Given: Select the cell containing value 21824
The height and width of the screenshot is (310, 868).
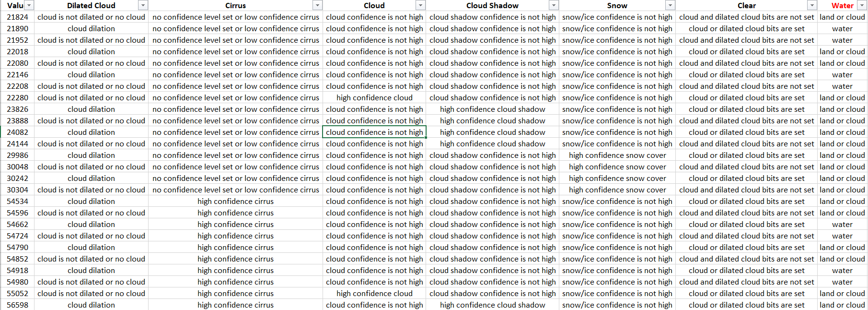Looking at the screenshot, I should pyautogui.click(x=17, y=17).
